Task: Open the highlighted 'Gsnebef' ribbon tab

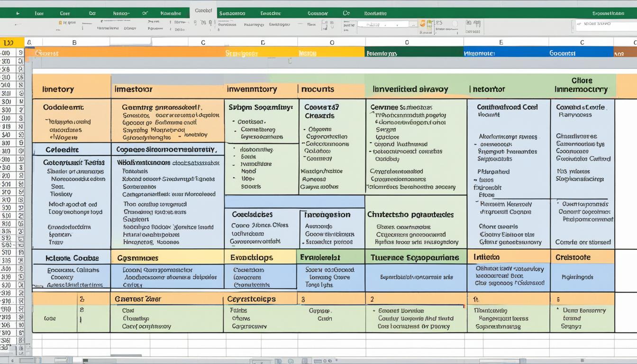Action: pyautogui.click(x=203, y=10)
